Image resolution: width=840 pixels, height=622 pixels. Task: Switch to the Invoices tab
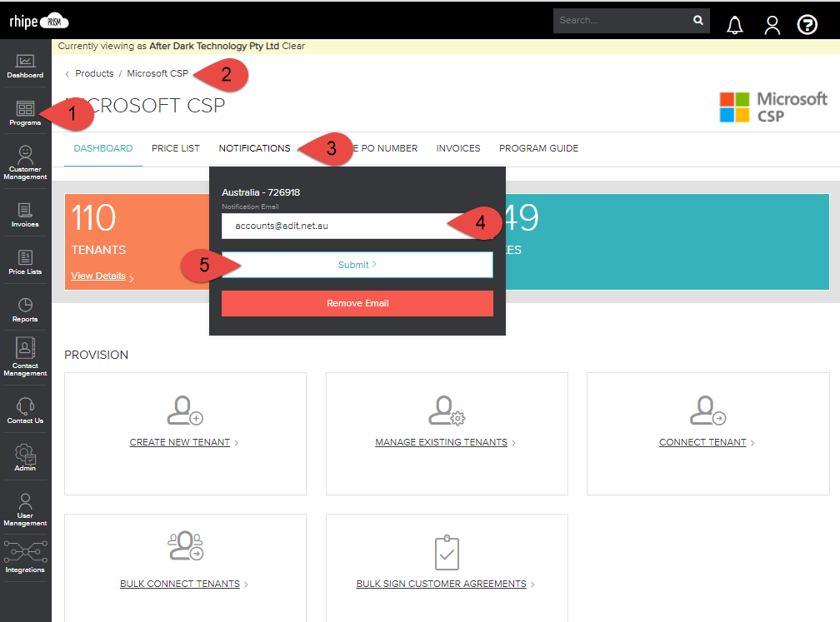coord(458,148)
